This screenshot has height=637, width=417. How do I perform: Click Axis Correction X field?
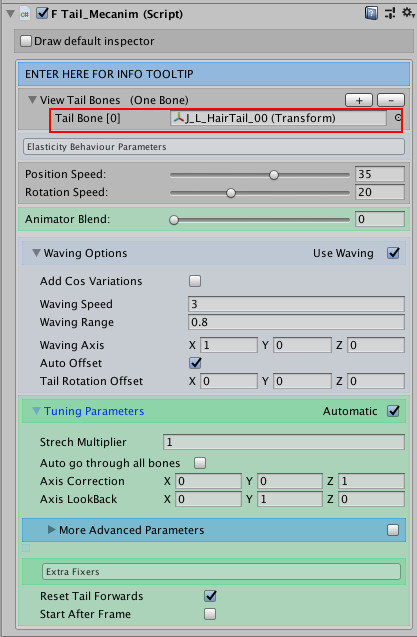pyautogui.click(x=208, y=481)
